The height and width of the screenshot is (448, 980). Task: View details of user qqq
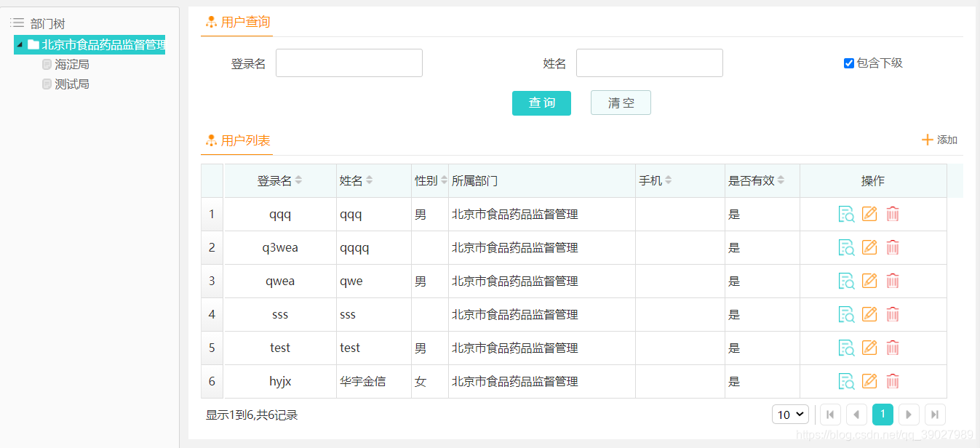click(x=846, y=215)
